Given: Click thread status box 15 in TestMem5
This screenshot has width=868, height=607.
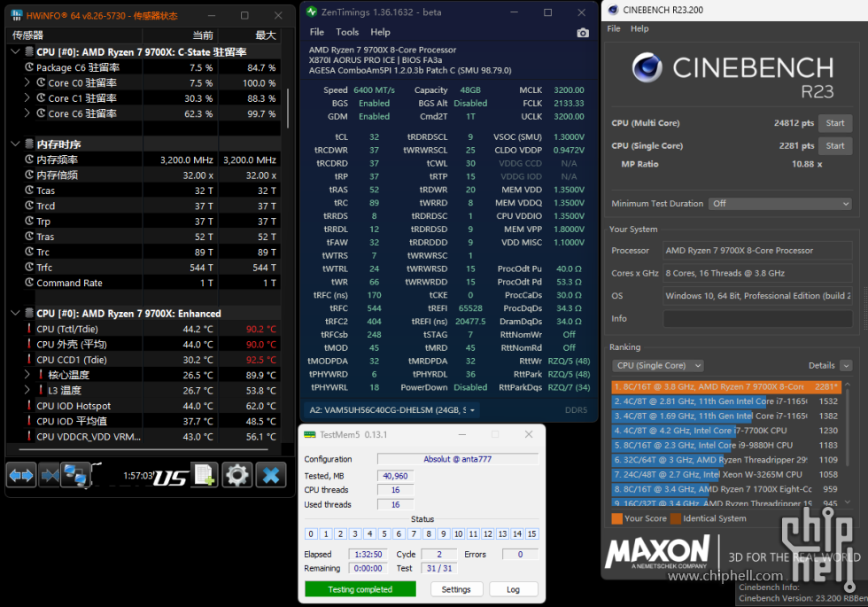Looking at the screenshot, I should click(531, 533).
